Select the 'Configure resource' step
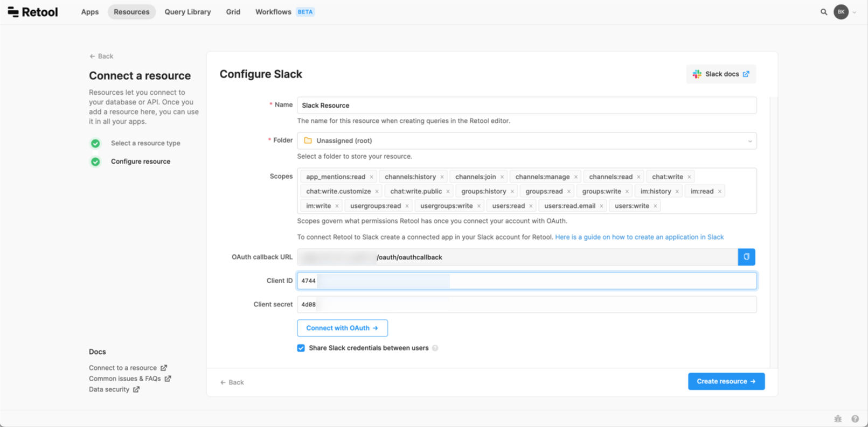868x427 pixels. [130, 162]
